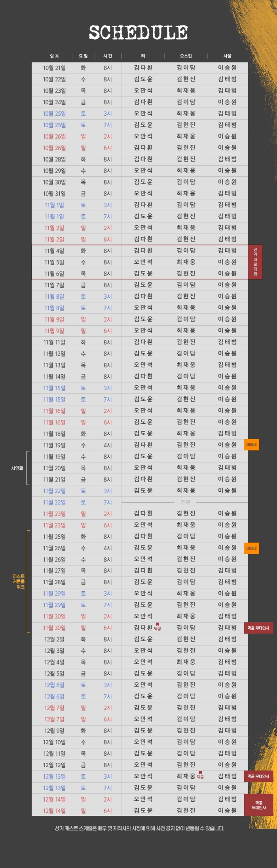Select the 오스틴 column header
Viewport: 277px width, 868px height.
pos(186,56)
